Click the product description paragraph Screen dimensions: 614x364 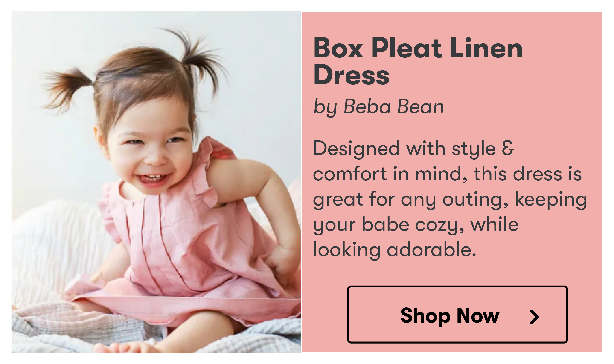pos(450,199)
